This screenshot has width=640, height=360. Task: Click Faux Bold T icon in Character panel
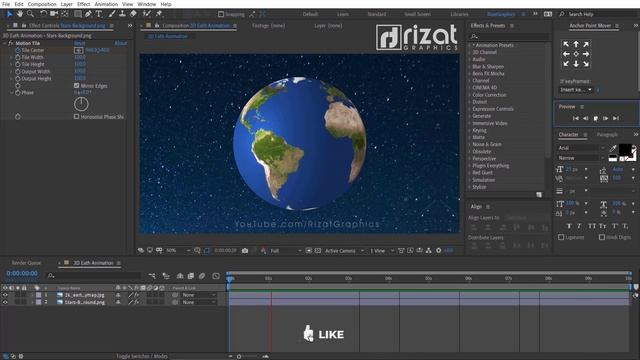[x=569, y=226]
